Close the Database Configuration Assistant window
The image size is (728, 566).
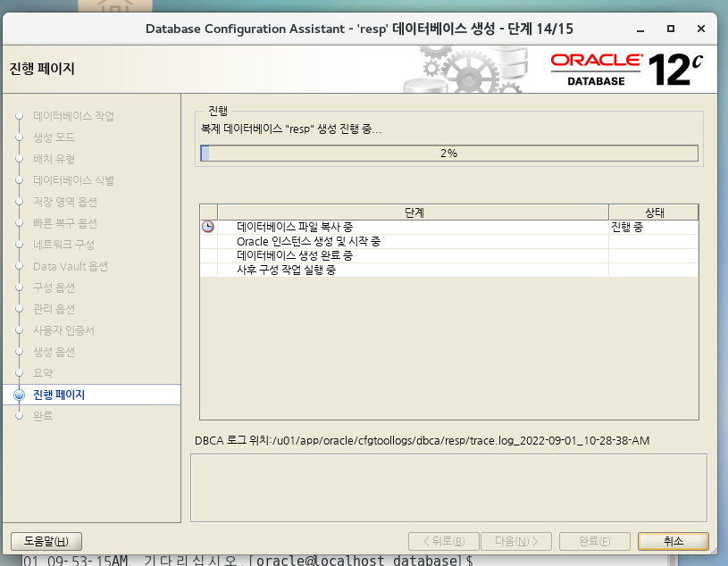click(x=701, y=29)
